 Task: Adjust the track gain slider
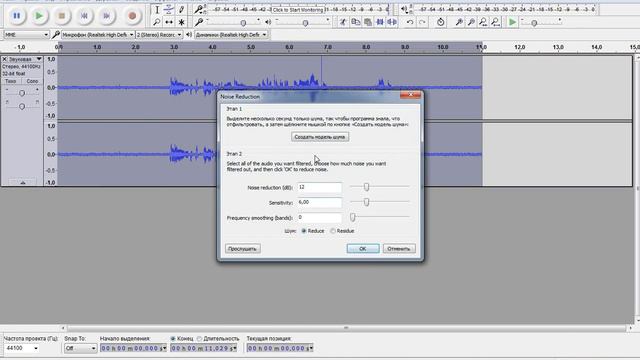tap(22, 93)
